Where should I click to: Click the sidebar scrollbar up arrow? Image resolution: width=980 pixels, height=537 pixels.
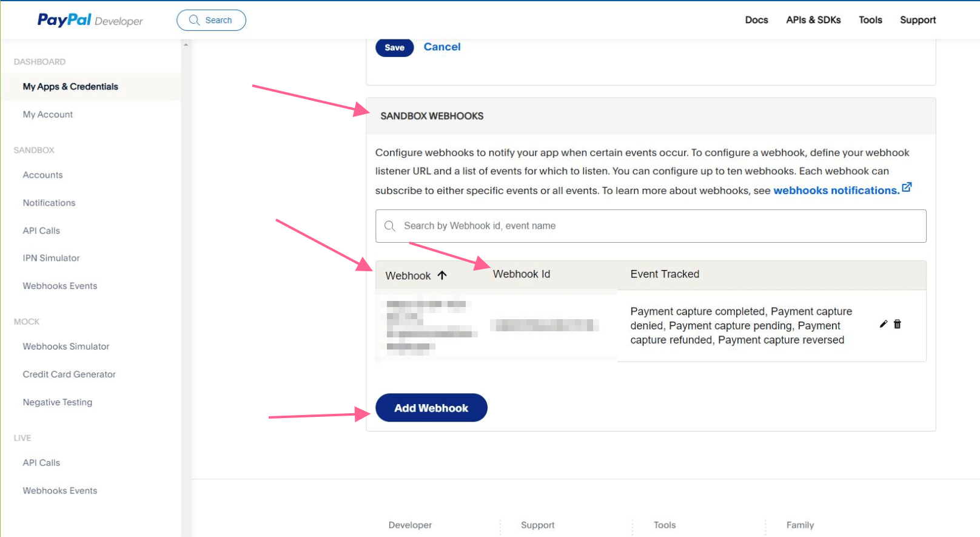tap(186, 45)
